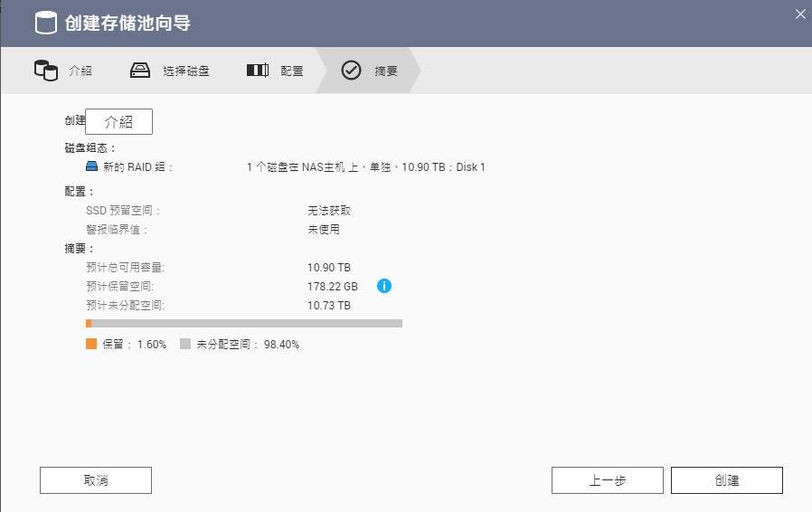The height and width of the screenshot is (512, 812).
Task: Click the 配置： section heading in summary
Action: click(80, 192)
